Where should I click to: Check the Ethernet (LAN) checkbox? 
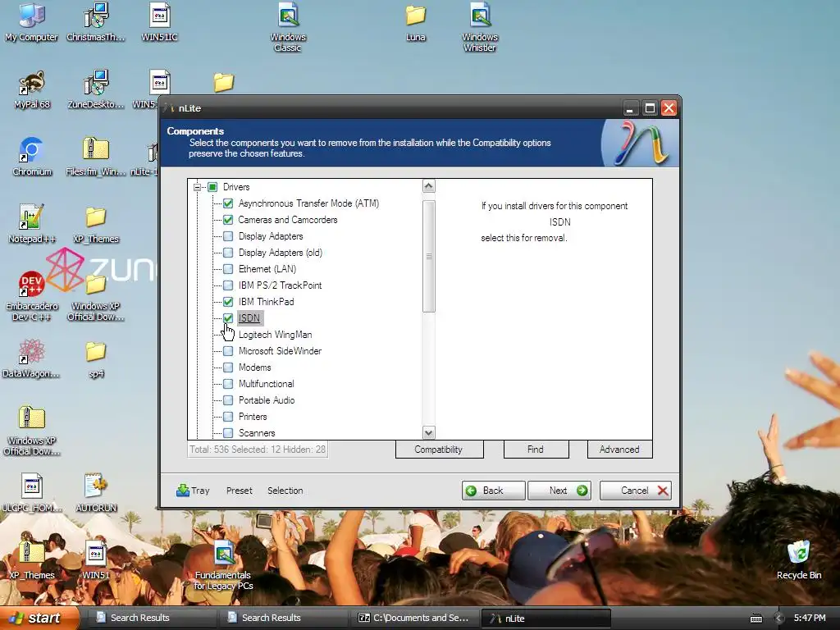click(x=228, y=269)
